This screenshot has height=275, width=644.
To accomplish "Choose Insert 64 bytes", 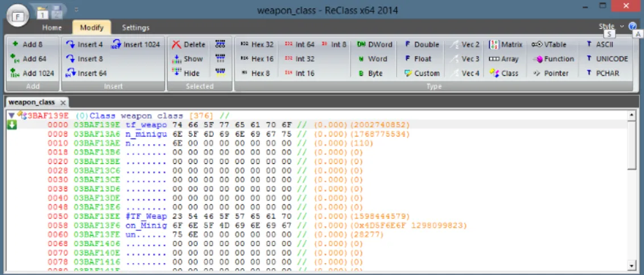I will point(86,73).
